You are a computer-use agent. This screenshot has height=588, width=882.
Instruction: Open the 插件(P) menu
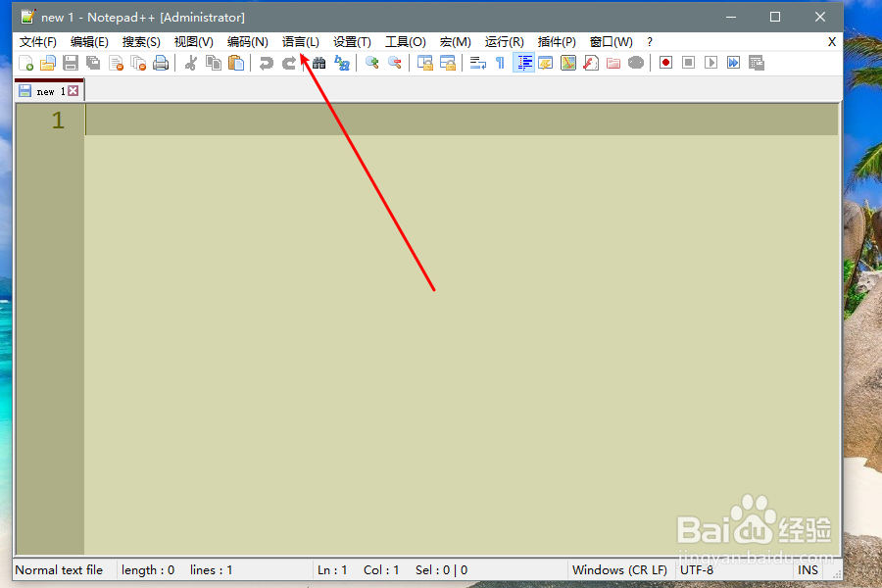click(557, 42)
